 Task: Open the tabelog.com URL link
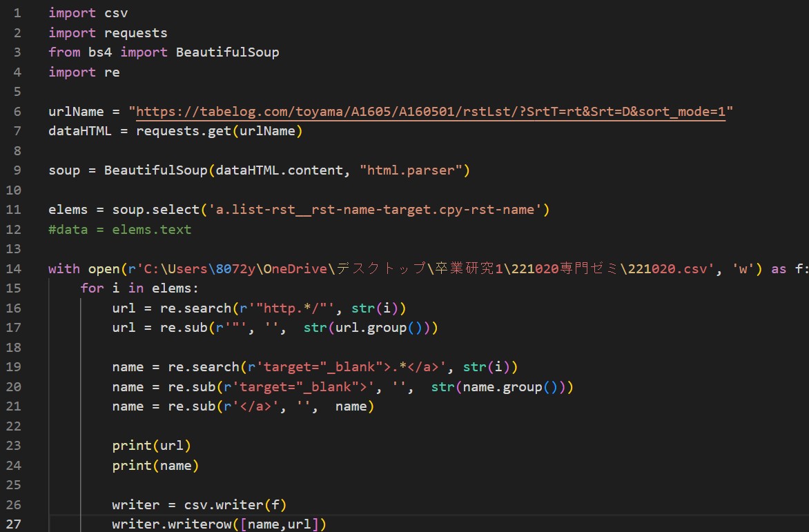coord(431,112)
